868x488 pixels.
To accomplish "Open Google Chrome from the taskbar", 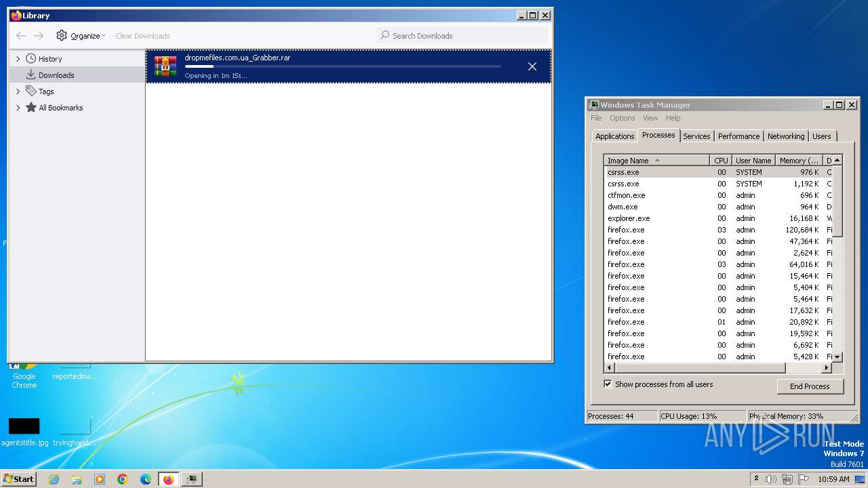I will pyautogui.click(x=123, y=479).
